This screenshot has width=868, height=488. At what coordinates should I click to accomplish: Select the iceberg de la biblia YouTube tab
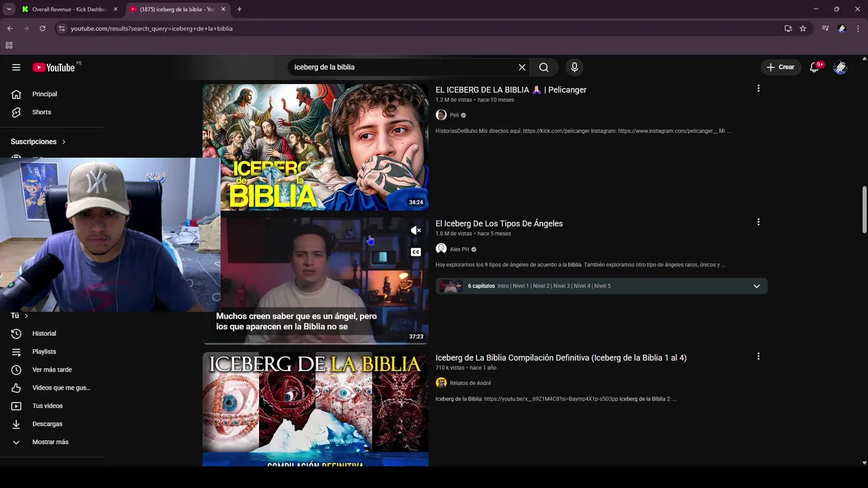[x=176, y=9]
